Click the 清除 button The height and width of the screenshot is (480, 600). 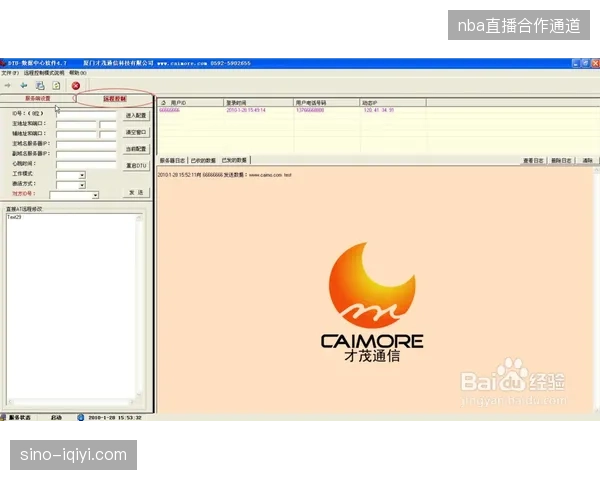(x=587, y=160)
